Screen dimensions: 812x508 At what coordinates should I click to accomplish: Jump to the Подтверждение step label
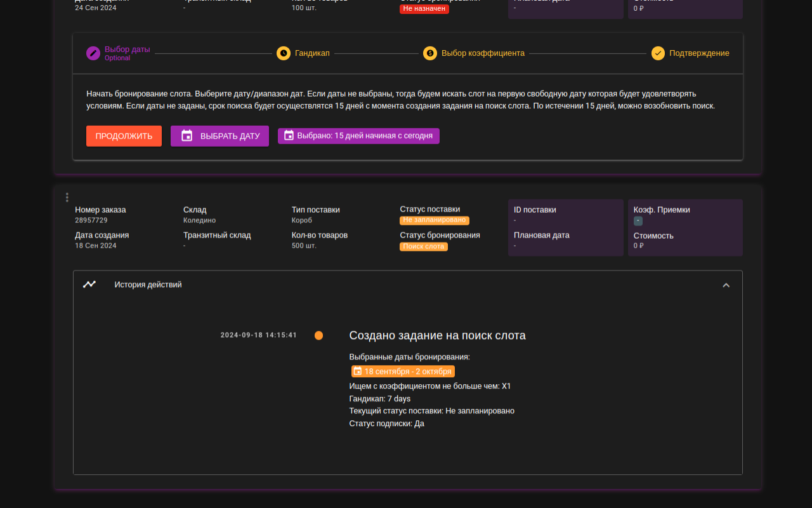tap(699, 53)
